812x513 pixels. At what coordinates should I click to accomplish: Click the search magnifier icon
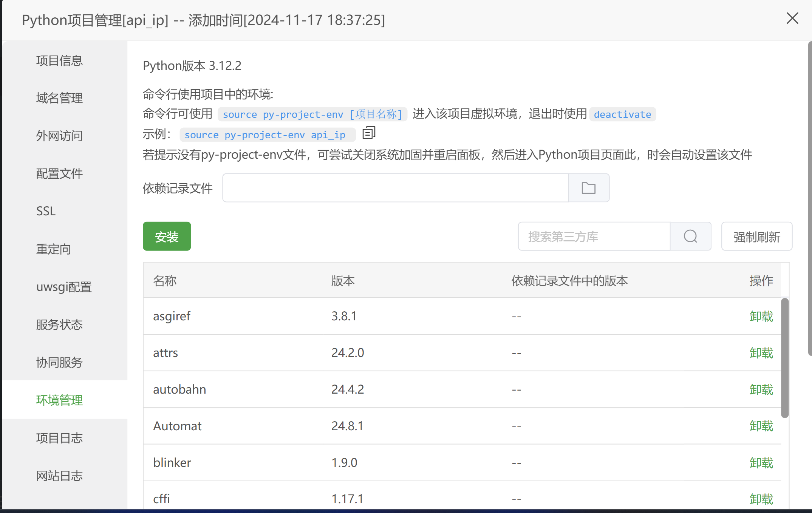pos(690,236)
